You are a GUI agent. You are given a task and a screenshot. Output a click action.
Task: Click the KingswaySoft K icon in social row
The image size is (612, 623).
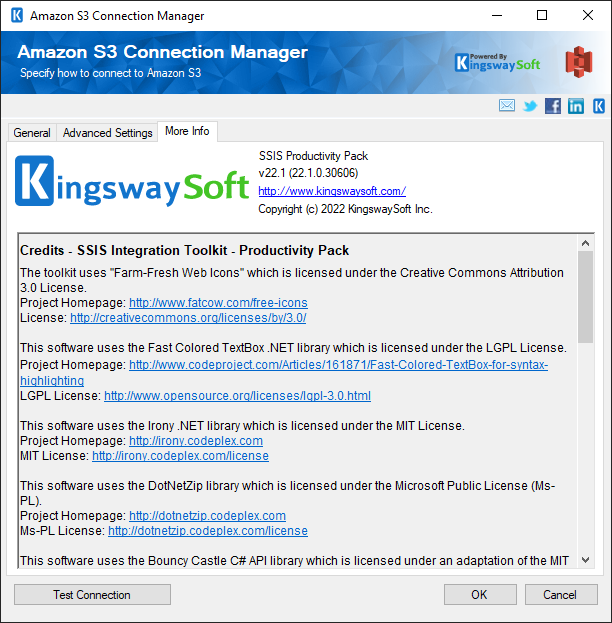pyautogui.click(x=599, y=106)
